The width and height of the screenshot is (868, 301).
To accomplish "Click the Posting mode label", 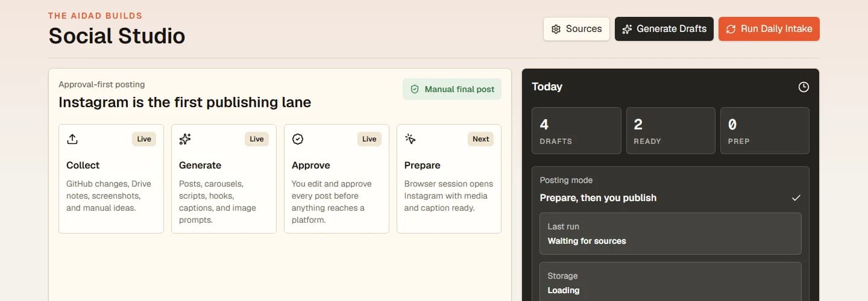I will point(566,180).
